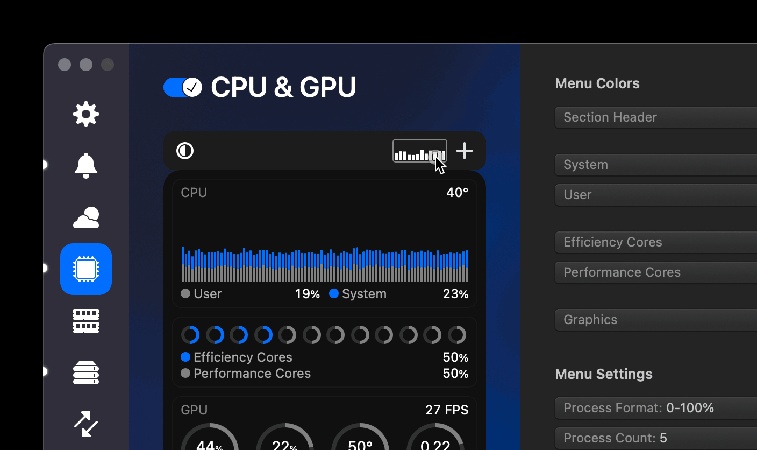Toggle the CPU & GPU switch off
The image size is (757, 450).
(x=183, y=88)
